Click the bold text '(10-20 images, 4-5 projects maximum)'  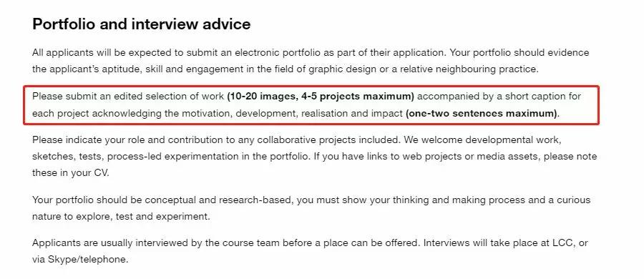tap(321, 97)
